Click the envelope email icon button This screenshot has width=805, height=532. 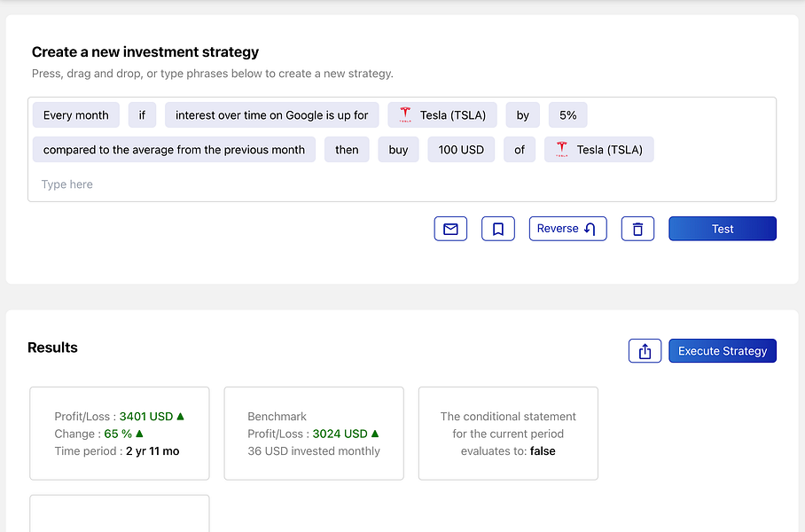click(450, 229)
